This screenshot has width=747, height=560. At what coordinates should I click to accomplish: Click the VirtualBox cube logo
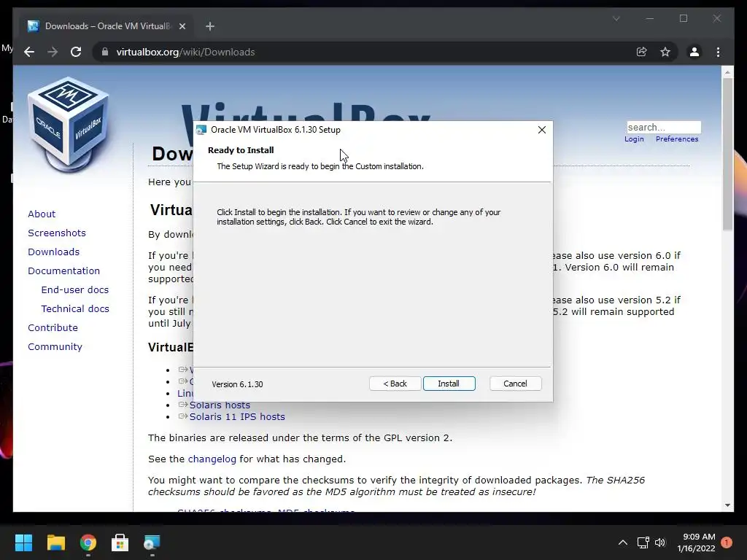tap(68, 124)
